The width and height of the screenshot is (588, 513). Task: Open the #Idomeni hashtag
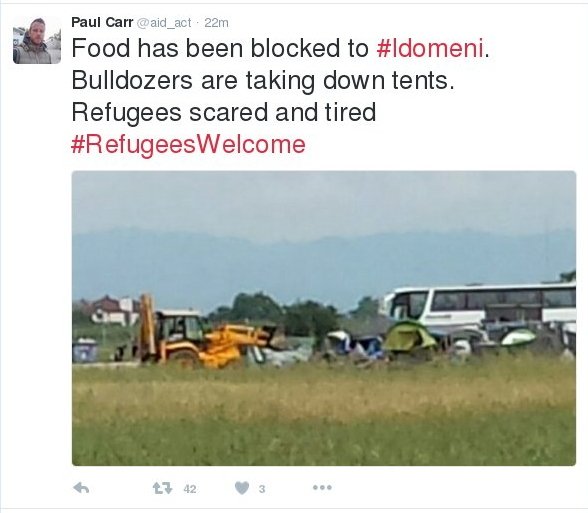pos(430,48)
